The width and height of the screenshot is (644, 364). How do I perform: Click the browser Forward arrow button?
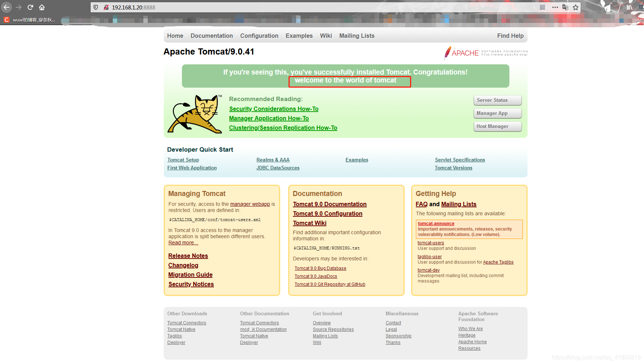click(19, 7)
